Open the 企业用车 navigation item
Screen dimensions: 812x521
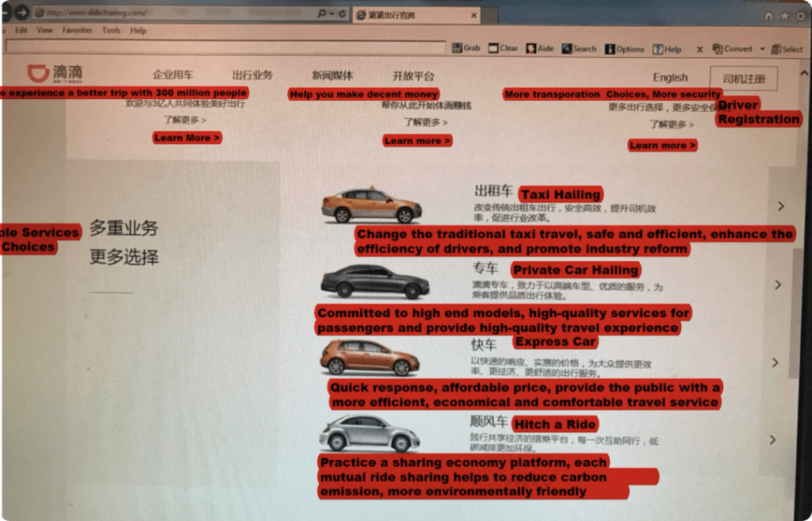click(173, 75)
